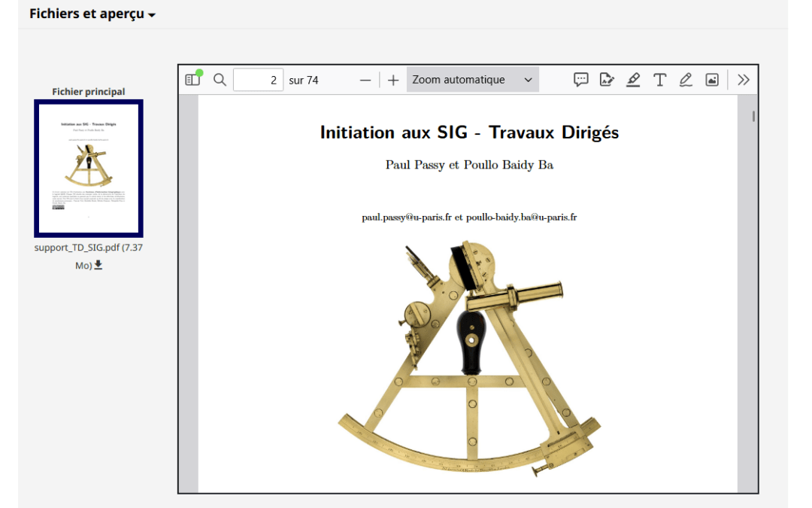Image resolution: width=812 pixels, height=508 pixels.
Task: Toggle the sidebar thumbnails panel
Action: pyautogui.click(x=192, y=79)
